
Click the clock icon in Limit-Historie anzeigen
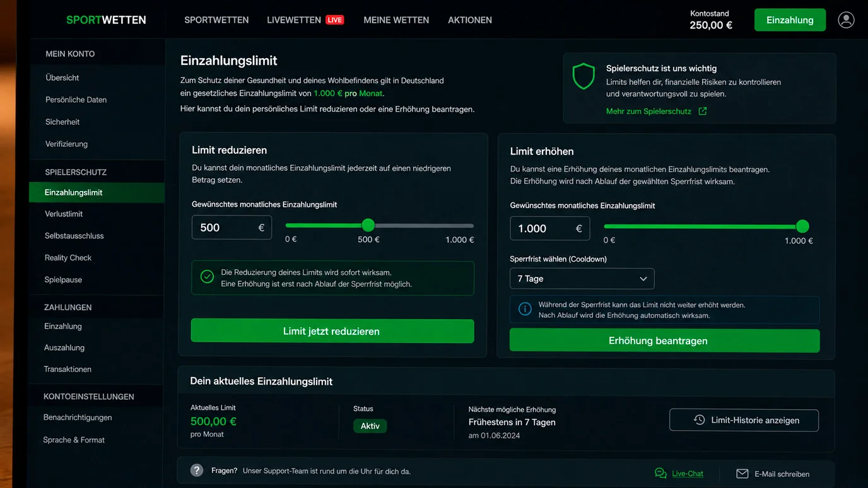pos(699,420)
